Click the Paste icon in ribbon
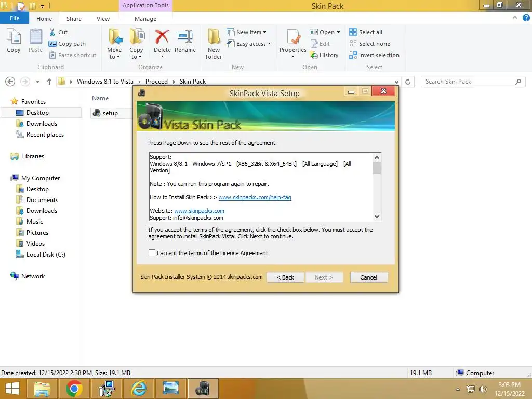 point(35,37)
